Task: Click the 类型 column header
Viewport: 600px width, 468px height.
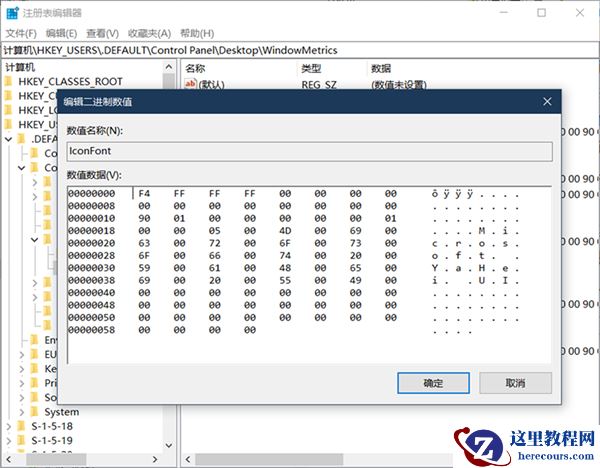Action: coord(311,68)
